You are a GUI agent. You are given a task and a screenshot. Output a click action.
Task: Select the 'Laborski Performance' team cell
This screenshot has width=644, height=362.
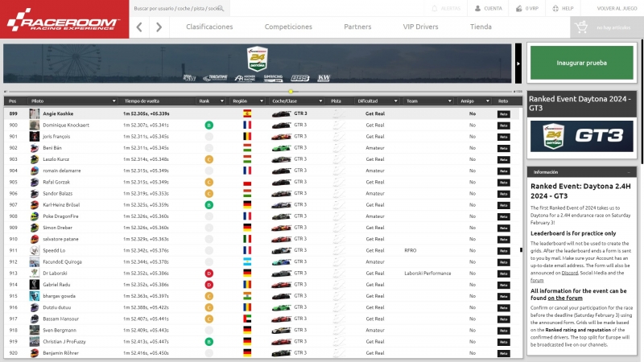427,274
